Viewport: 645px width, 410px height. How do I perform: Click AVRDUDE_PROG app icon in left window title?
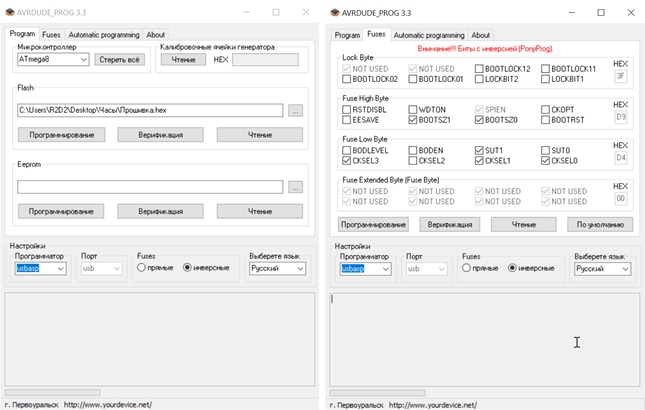[x=9, y=12]
